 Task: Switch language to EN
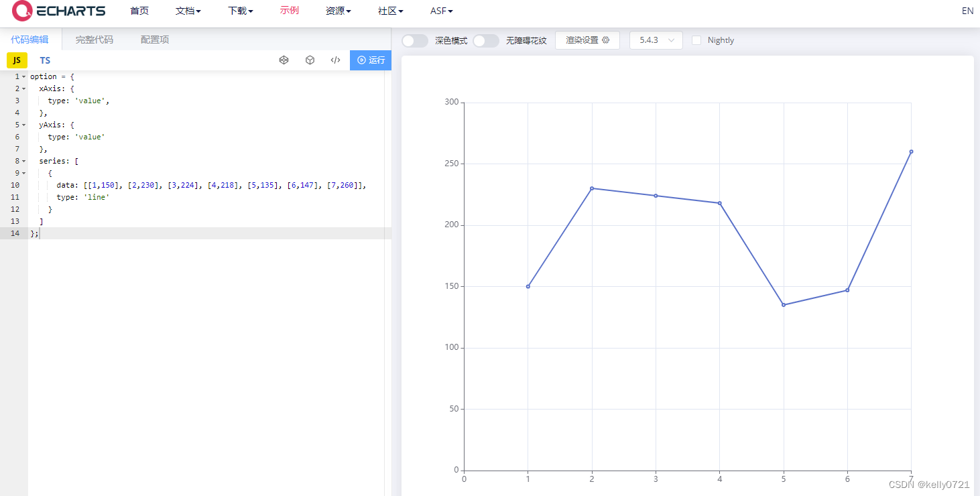(967, 11)
